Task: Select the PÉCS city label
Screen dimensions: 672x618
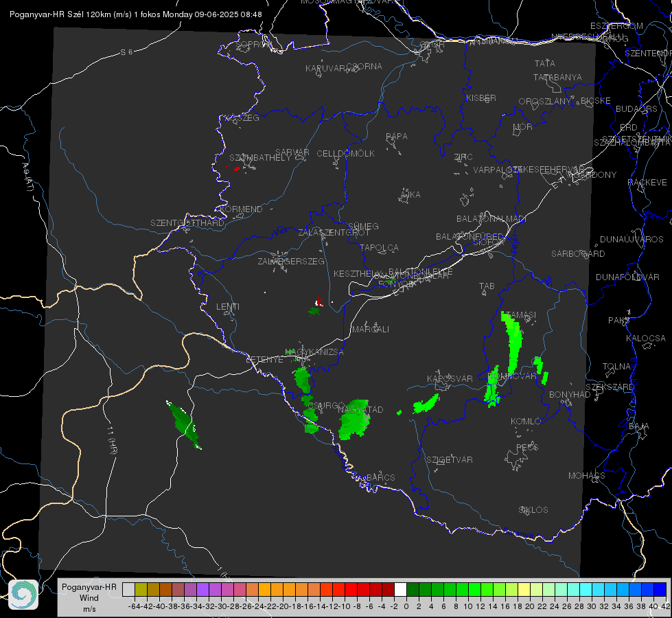Action: pos(526,447)
